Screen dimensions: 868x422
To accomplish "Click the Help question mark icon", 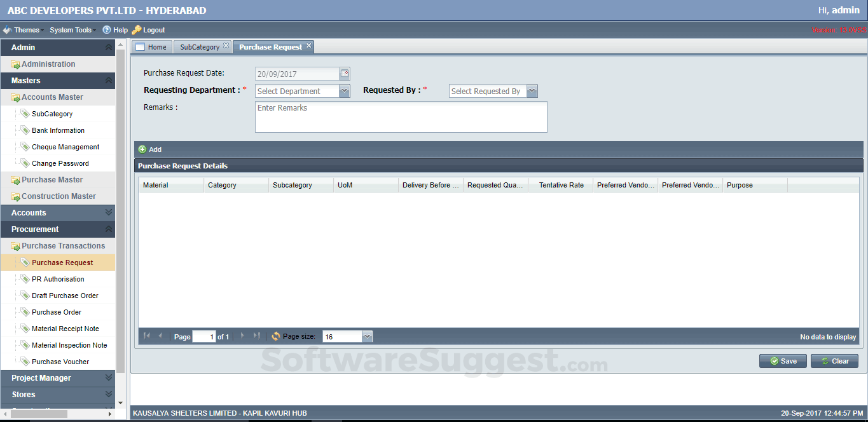I will click(x=107, y=30).
